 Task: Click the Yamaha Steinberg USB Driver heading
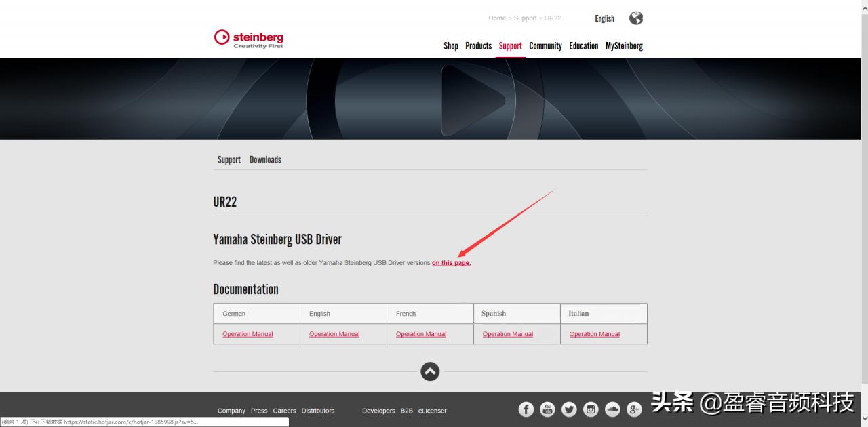277,239
